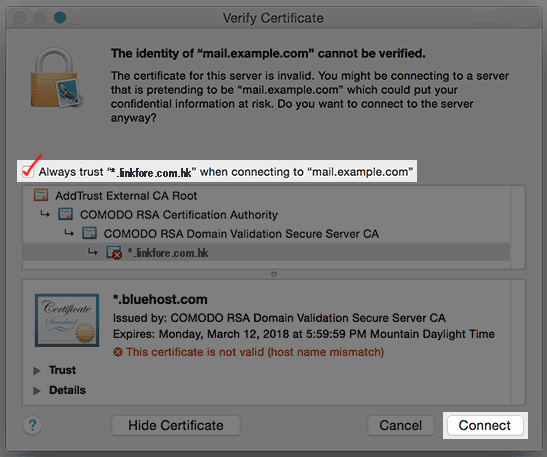Select the *.linkfore.com.hk certificate row
This screenshot has height=457, width=547.
(x=267, y=252)
